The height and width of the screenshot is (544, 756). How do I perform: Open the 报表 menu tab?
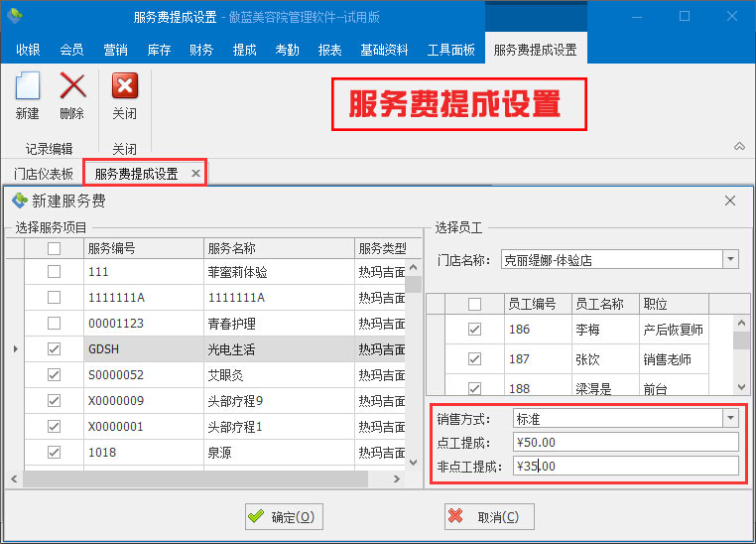pyautogui.click(x=329, y=50)
